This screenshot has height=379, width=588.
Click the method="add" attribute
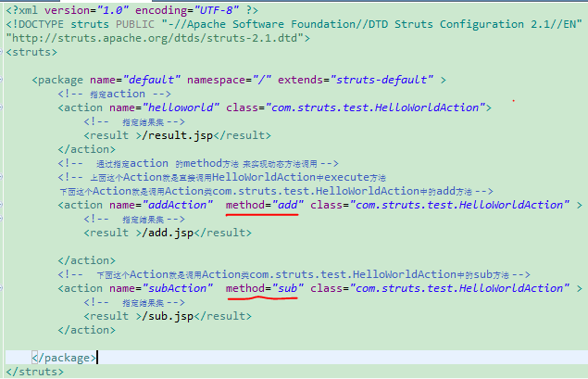(265, 205)
